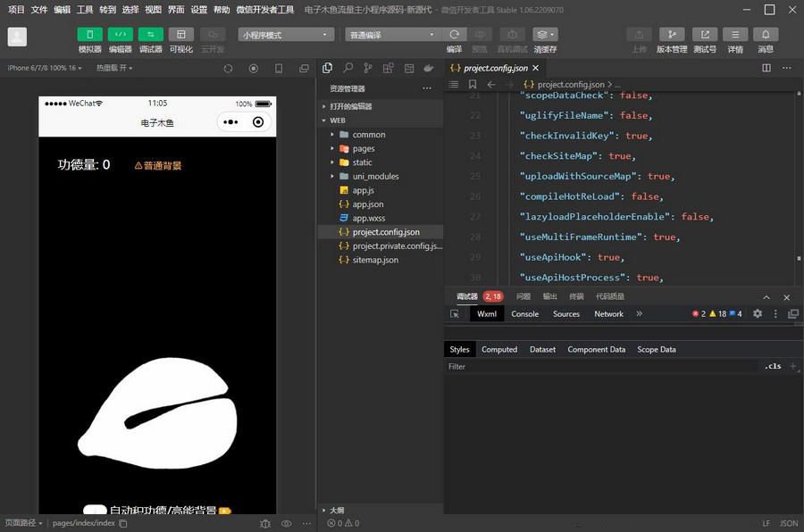
Task: Open Version Management in the toolbar
Action: [672, 34]
